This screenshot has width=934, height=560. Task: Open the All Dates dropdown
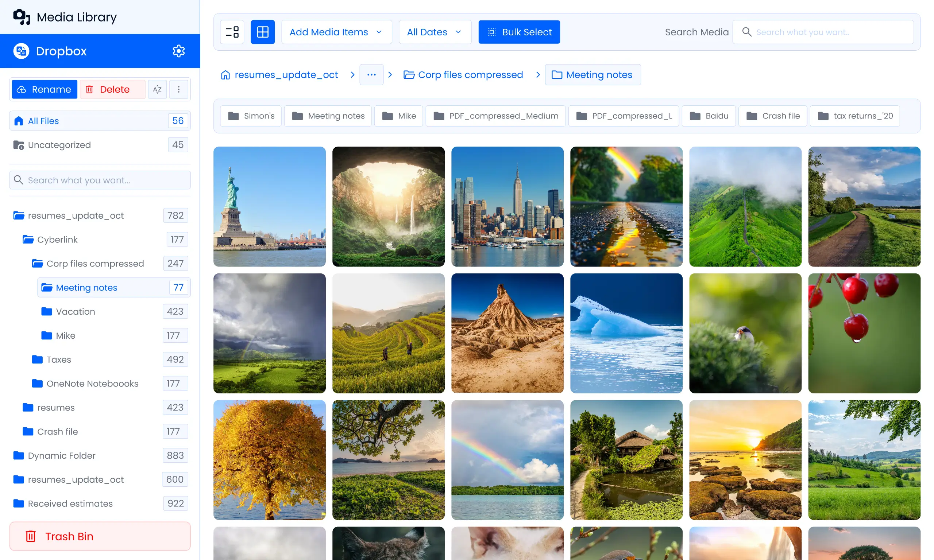435,32
